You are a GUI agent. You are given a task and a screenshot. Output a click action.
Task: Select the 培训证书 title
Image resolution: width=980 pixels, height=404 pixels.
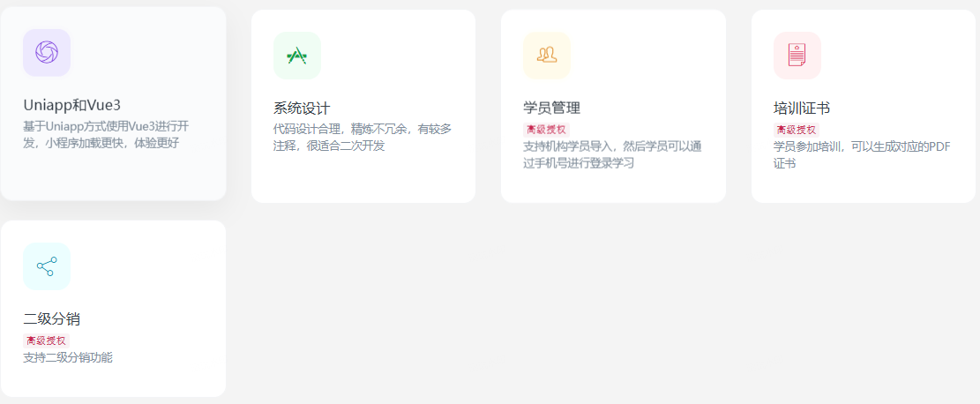(802, 108)
